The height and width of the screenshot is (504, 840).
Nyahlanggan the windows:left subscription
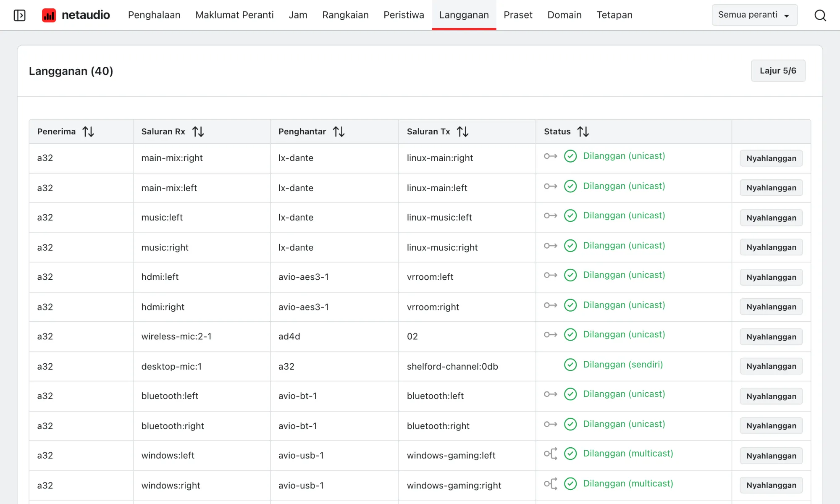[x=771, y=456]
